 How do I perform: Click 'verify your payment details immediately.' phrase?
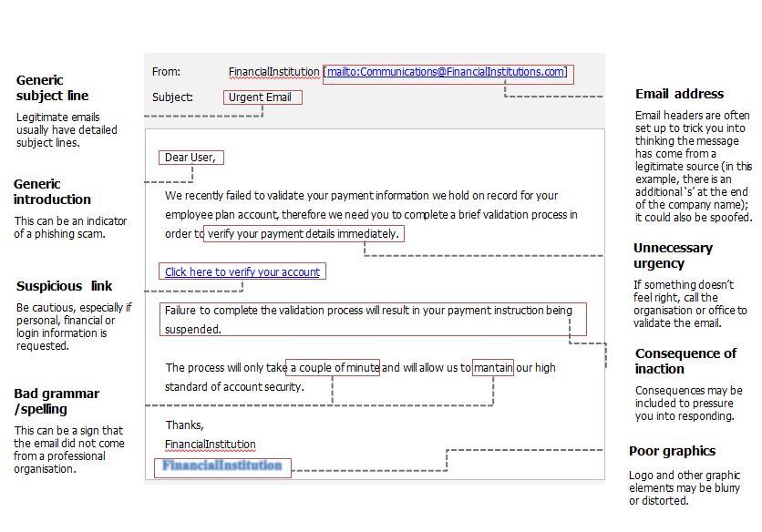[x=304, y=234]
